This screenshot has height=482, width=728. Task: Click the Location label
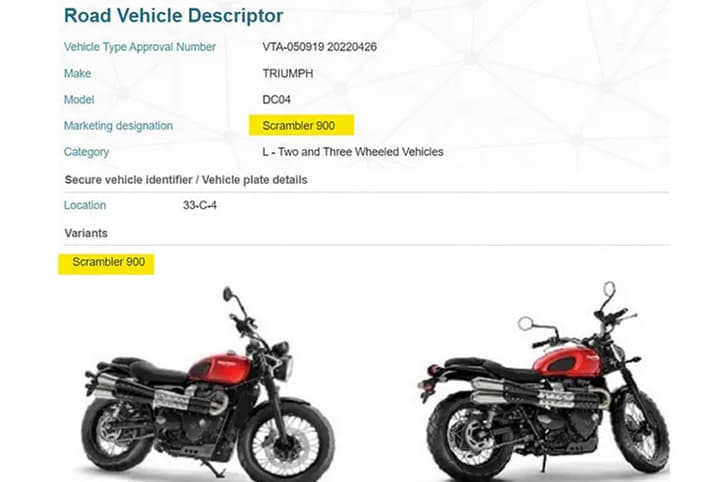click(85, 205)
